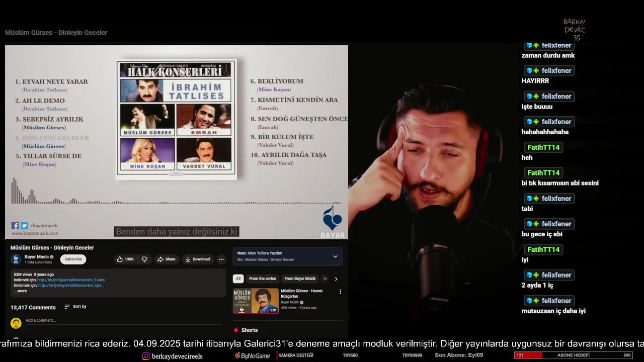This screenshot has height=362, width=644.
Task: Click the ByNoGame logo in the bottom bar
Action: point(252,355)
